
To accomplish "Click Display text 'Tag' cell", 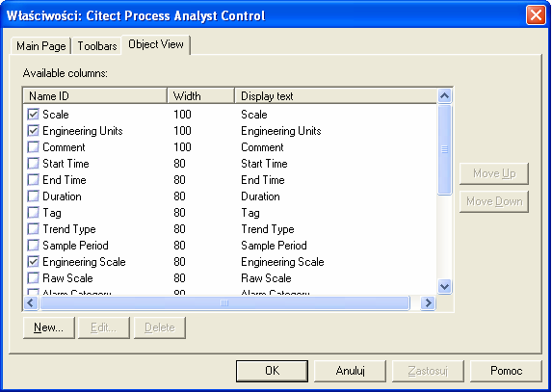I will [250, 213].
